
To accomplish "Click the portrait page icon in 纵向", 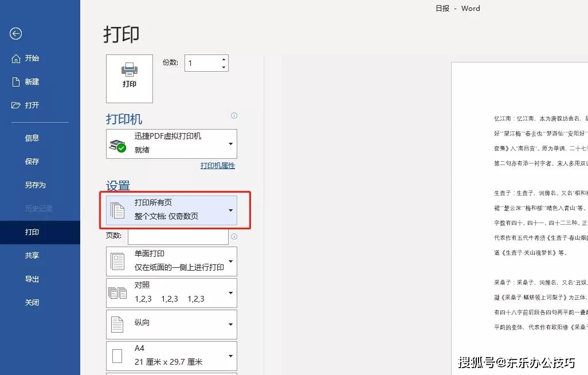I will point(117,325).
